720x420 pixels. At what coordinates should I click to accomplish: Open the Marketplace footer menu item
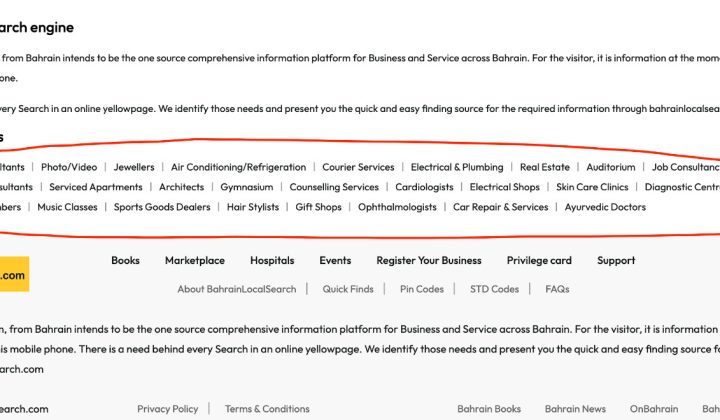(x=195, y=261)
